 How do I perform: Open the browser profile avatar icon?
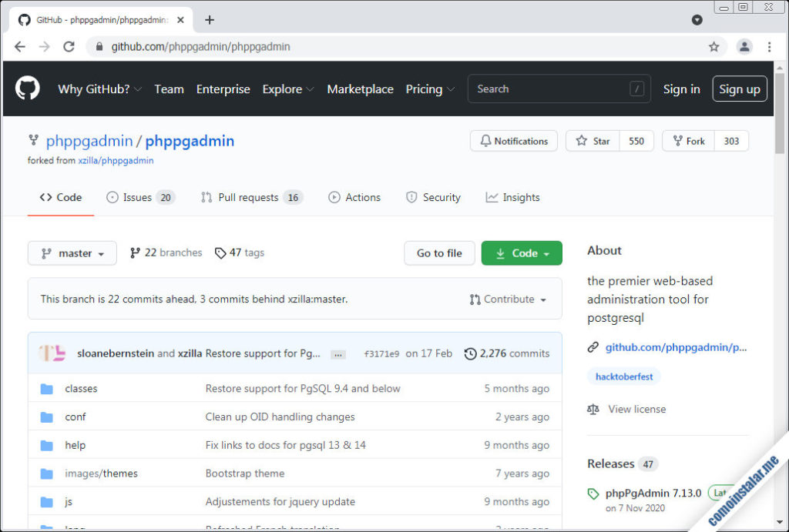tap(744, 47)
